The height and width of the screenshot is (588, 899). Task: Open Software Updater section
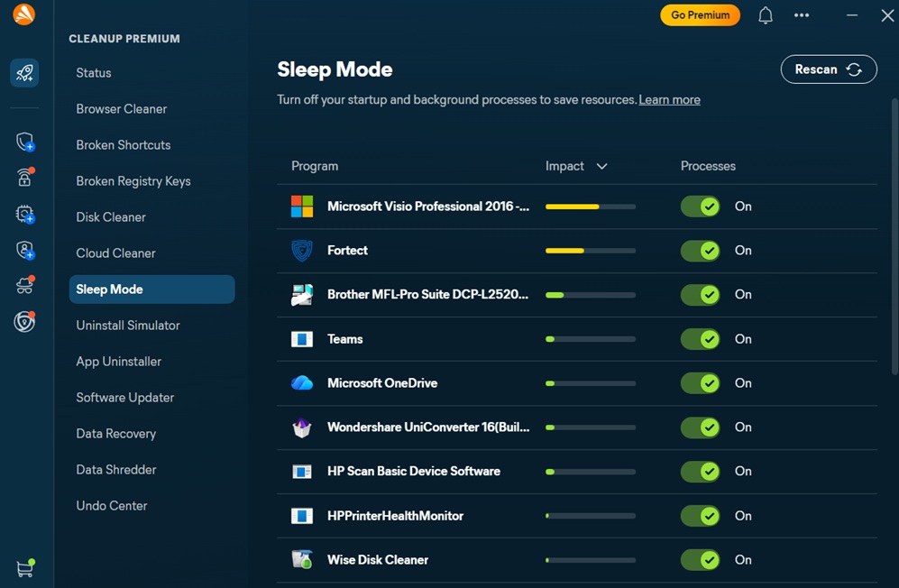tap(125, 398)
